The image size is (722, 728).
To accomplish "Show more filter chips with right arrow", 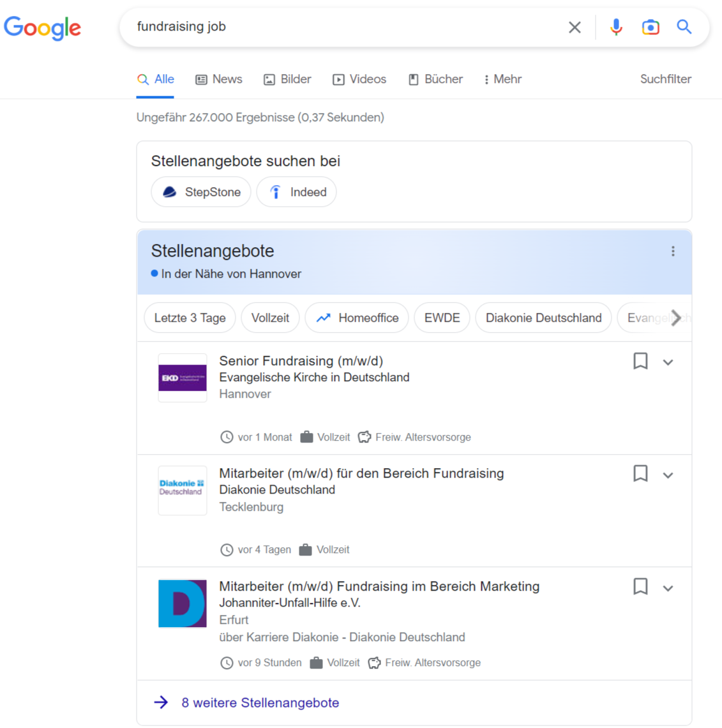I will [x=676, y=317].
